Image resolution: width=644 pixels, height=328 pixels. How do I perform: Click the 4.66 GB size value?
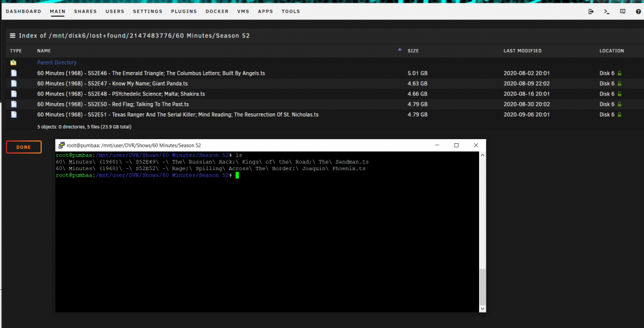point(417,93)
